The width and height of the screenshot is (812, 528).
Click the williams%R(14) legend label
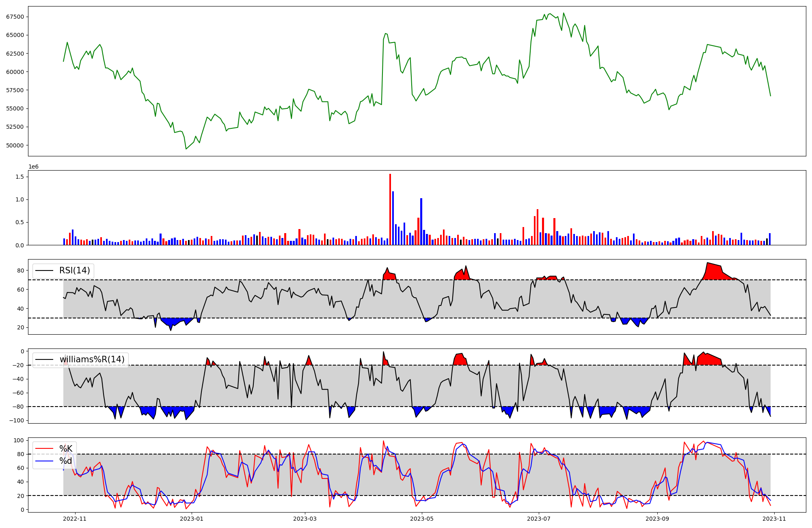92,359
